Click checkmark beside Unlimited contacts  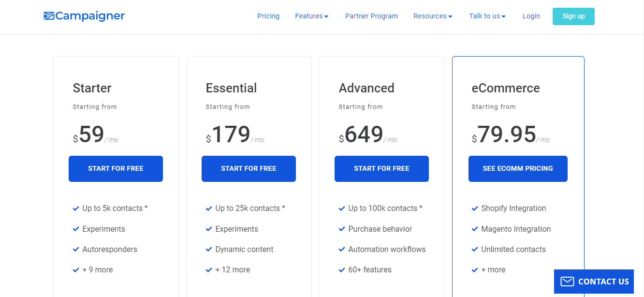click(475, 250)
